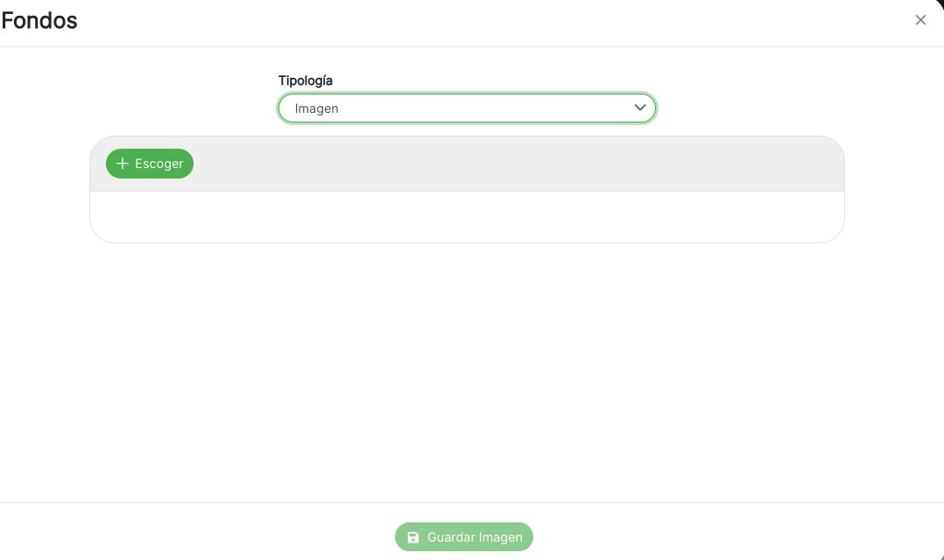Click the empty file drop area
This screenshot has height=560, width=944.
(x=467, y=216)
